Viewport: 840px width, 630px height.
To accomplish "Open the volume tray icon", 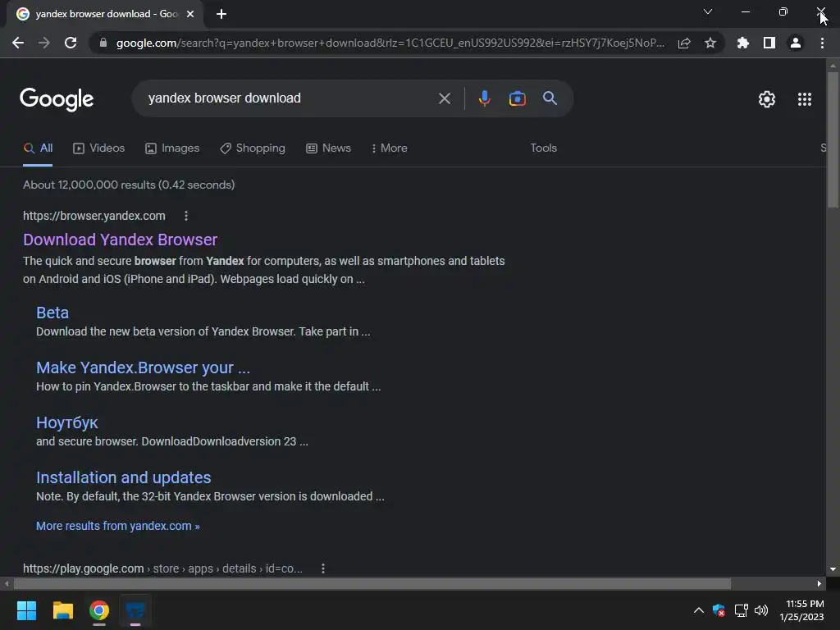I will pos(761,610).
